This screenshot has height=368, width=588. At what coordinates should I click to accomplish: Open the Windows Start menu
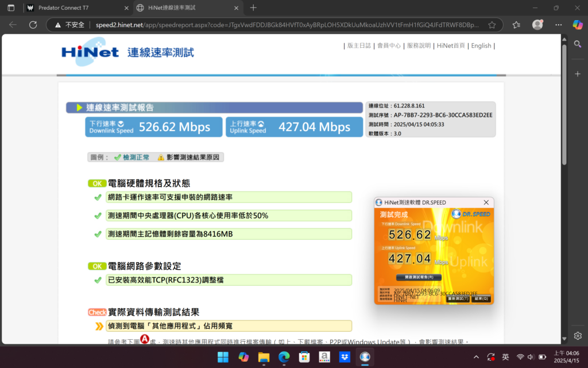[223, 356]
